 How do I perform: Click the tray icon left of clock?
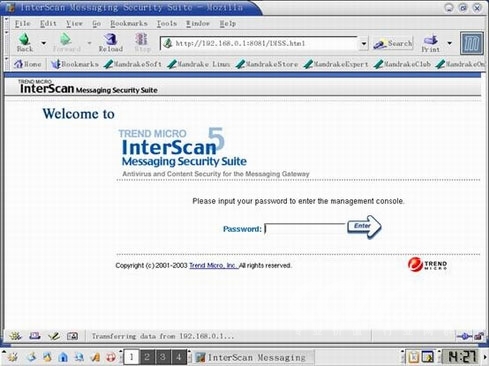point(428,357)
